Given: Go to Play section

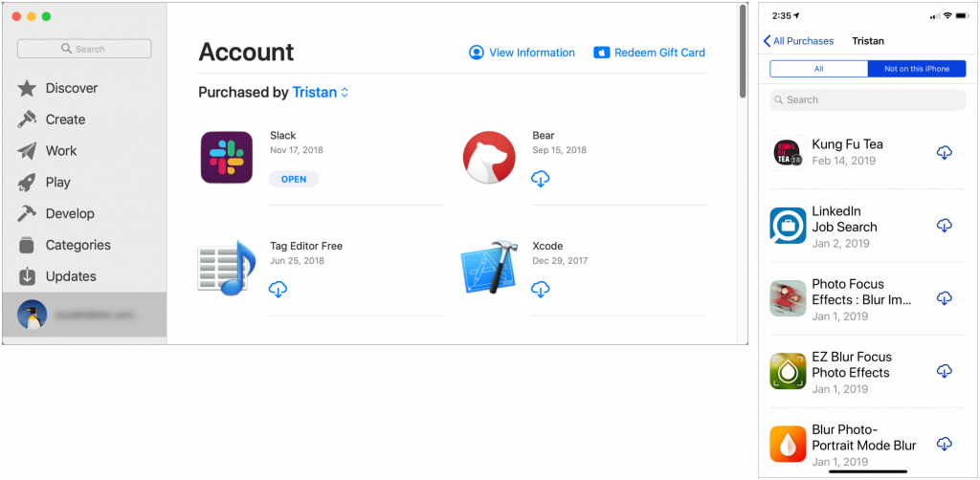Looking at the screenshot, I should coord(57,183).
